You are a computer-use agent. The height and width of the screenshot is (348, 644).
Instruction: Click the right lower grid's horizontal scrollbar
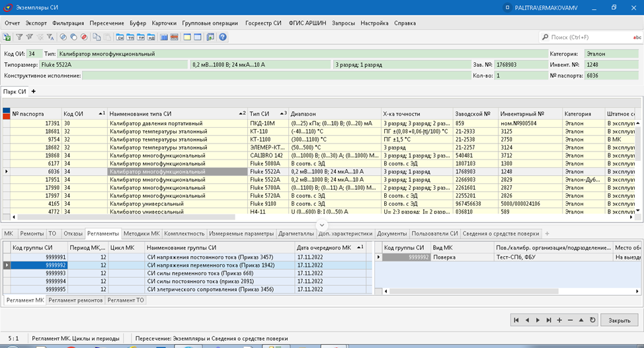[x=474, y=291]
